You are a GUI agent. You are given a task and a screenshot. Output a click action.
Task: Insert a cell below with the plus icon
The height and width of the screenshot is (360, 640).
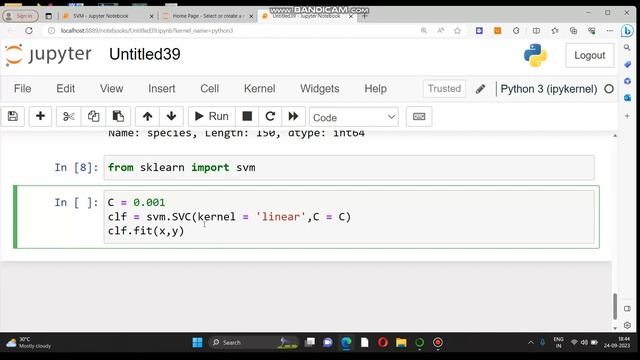[40, 116]
